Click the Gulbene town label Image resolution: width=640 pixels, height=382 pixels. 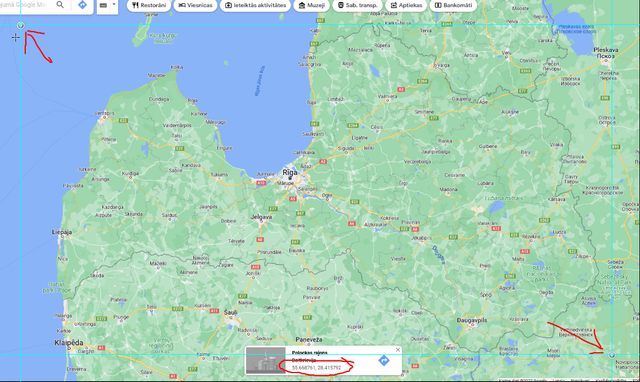488,146
